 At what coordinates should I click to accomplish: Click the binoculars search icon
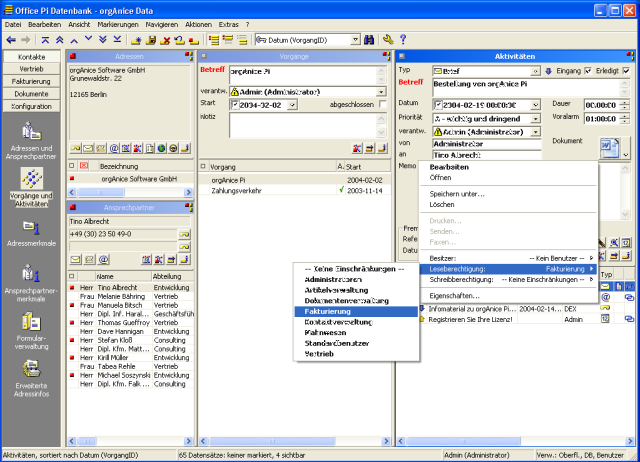[369, 40]
